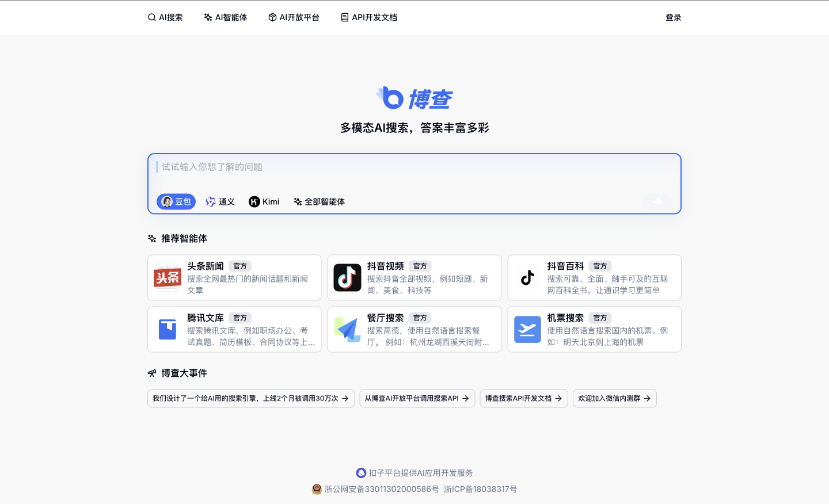Click the arrow on 博查搜索API开发文档 chip
This screenshot has height=504, width=829.
coord(558,398)
